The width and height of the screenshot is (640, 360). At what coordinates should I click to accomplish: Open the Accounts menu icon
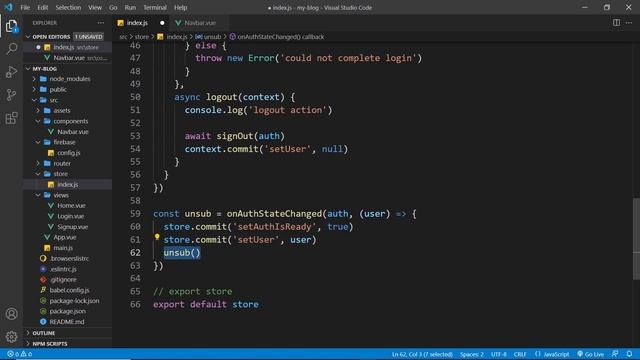[11, 313]
